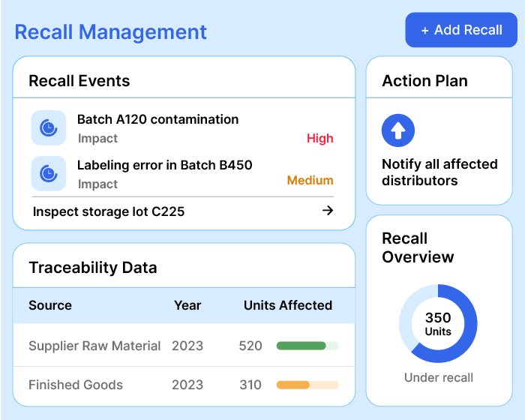Click the 350 Units donut chart
The image size is (525, 420).
[x=438, y=323]
